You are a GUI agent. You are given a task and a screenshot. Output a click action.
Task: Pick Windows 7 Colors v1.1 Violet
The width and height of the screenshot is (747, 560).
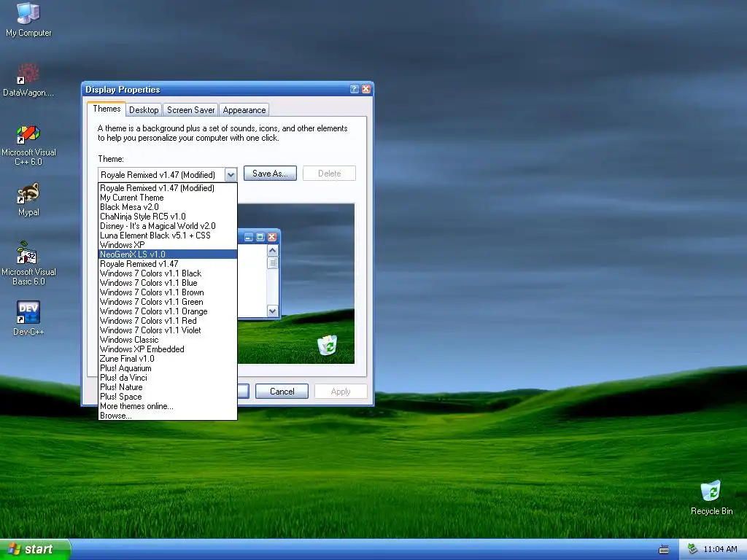pyautogui.click(x=168, y=330)
